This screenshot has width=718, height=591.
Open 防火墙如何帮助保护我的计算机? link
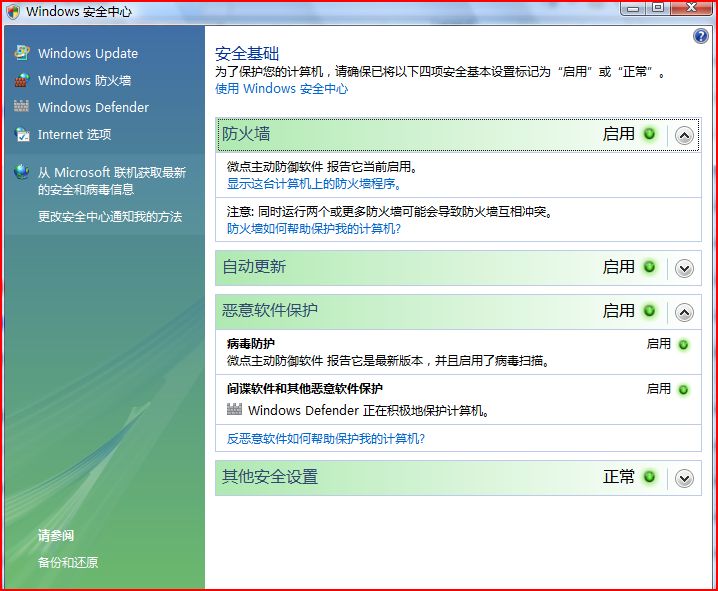click(x=314, y=228)
